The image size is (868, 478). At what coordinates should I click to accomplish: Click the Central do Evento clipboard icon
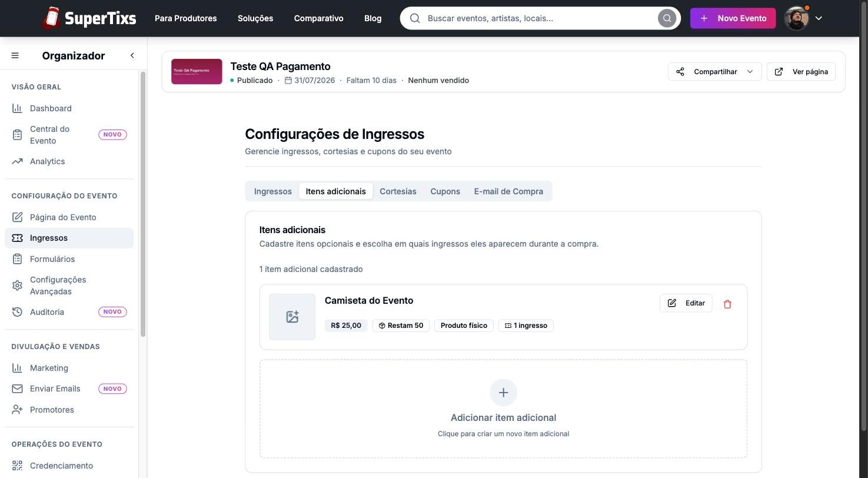pyautogui.click(x=17, y=135)
